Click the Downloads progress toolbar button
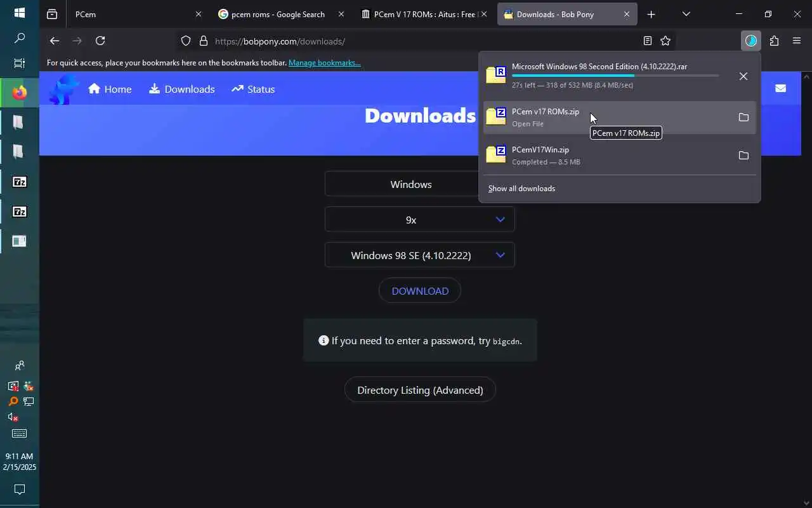The image size is (812, 508). pyautogui.click(x=751, y=41)
